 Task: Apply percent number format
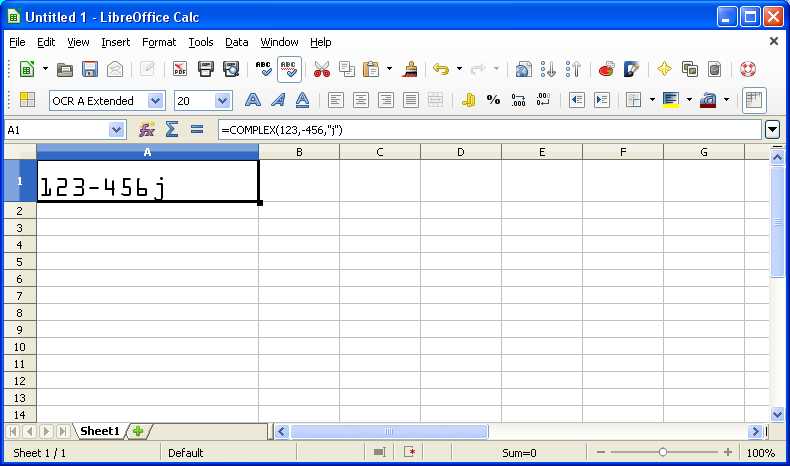(493, 100)
